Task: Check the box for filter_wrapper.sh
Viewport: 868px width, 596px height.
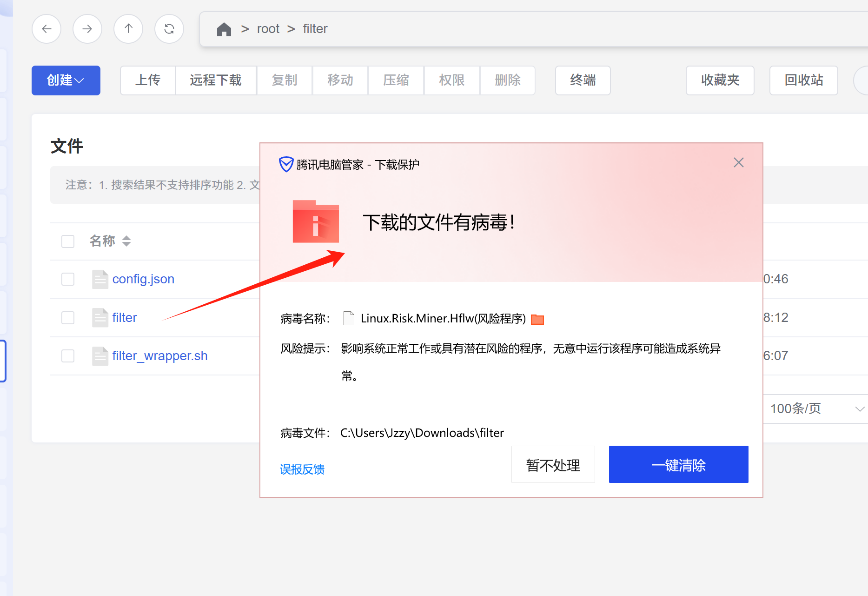Action: click(x=68, y=356)
